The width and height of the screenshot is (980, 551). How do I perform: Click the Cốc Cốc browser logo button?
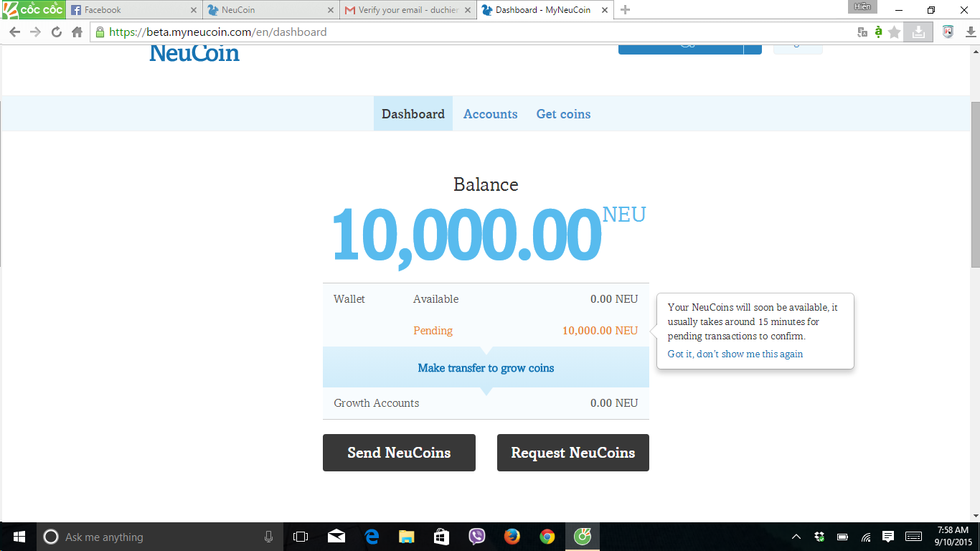pos(33,10)
